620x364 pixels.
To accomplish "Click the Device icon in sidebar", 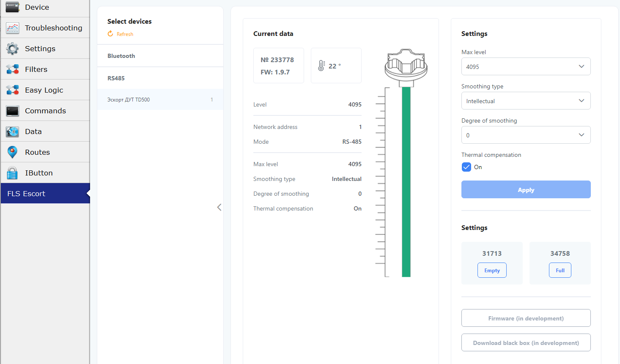I will (12, 7).
